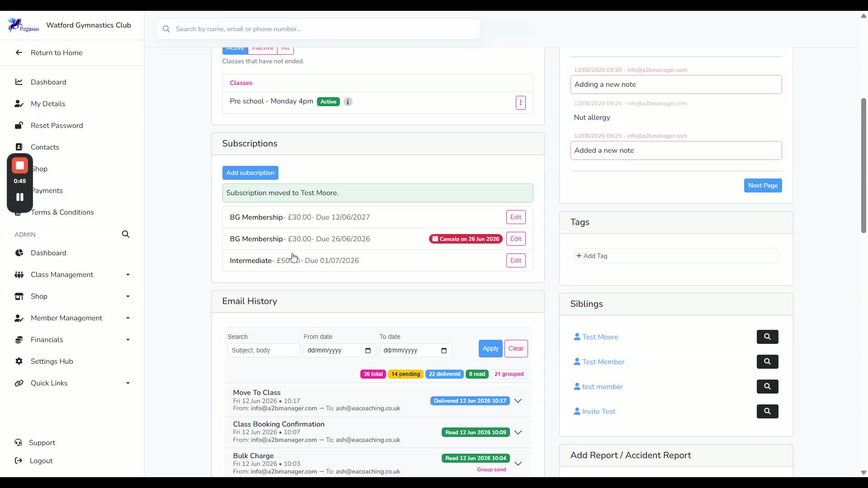Click the Return to Home arrow icon

pos(19,52)
